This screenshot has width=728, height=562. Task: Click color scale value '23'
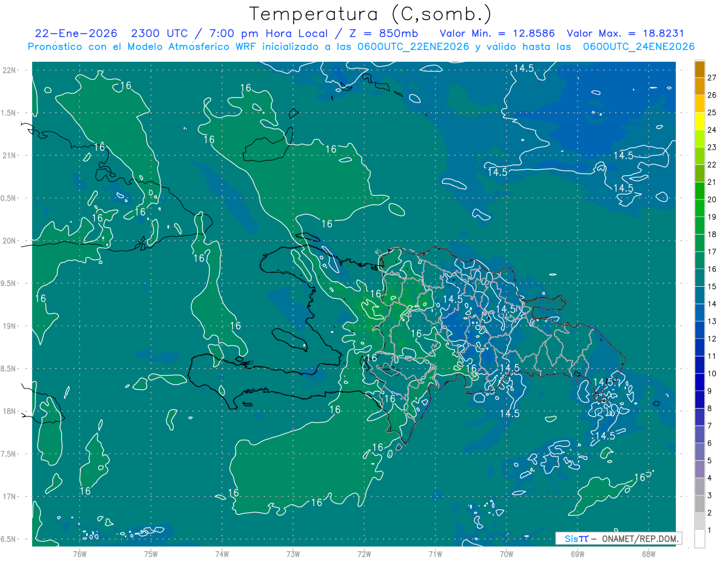[x=712, y=147]
